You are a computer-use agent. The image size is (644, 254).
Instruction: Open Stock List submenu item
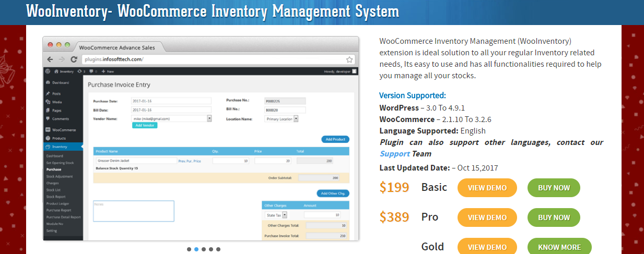54,190
